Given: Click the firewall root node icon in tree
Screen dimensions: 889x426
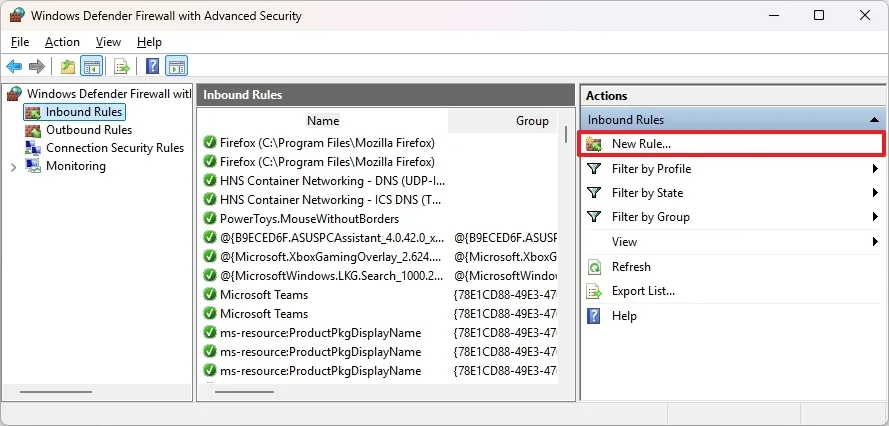Looking at the screenshot, I should tap(14, 94).
